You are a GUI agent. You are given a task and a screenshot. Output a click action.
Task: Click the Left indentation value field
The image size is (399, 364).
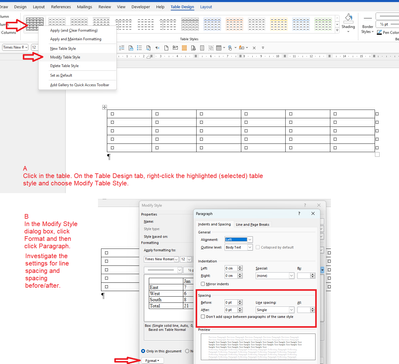point(230,268)
